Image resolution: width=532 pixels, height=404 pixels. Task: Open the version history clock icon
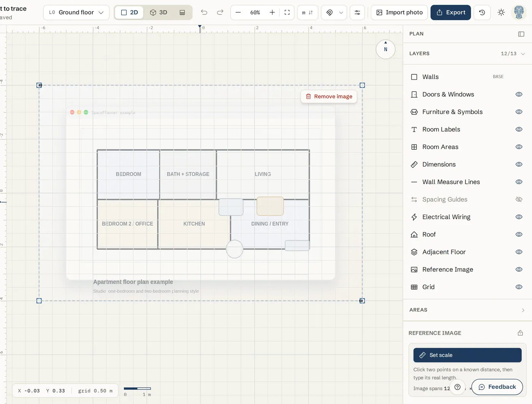coord(482,13)
